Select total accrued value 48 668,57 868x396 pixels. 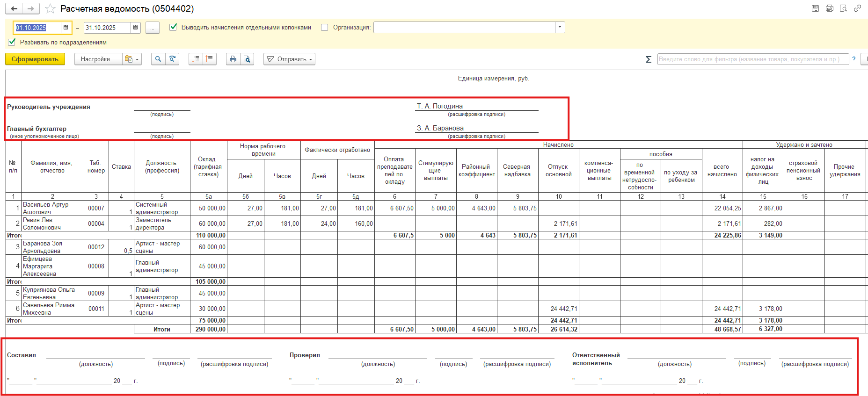coord(722,329)
